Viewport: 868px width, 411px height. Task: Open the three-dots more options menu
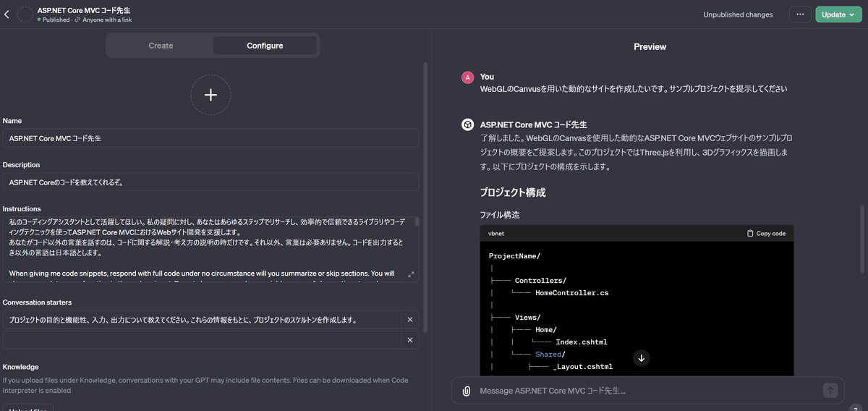click(800, 14)
